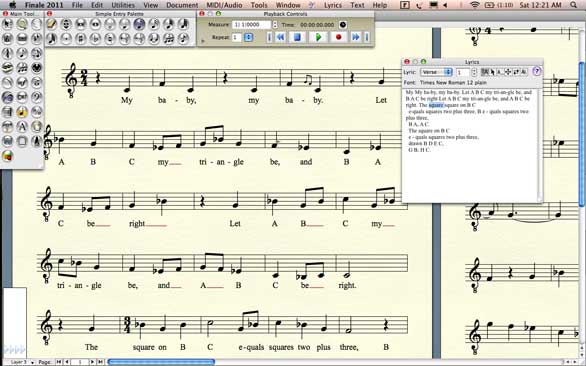Select the tuplet icon in Simple Entry Palette
586x366 pixels.
click(x=169, y=38)
